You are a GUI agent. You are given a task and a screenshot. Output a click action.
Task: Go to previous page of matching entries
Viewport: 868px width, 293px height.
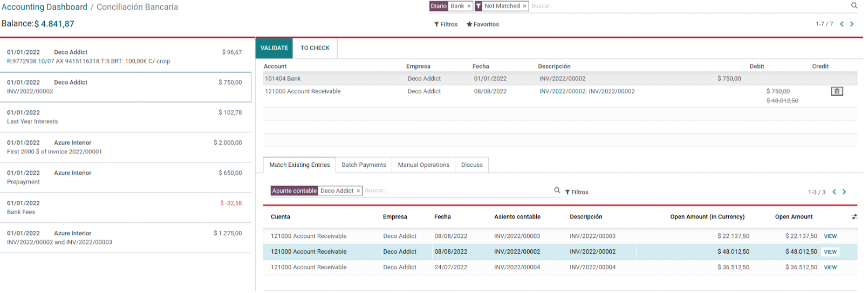pos(834,192)
